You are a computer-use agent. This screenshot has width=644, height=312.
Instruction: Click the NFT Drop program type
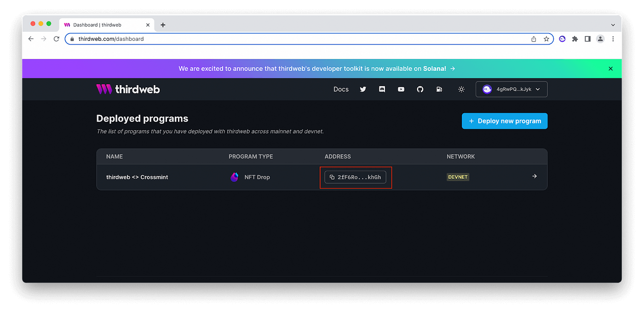[257, 177]
